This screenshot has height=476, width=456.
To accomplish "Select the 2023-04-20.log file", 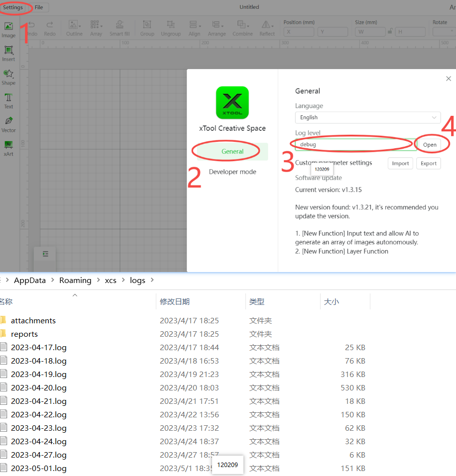I will [39, 387].
